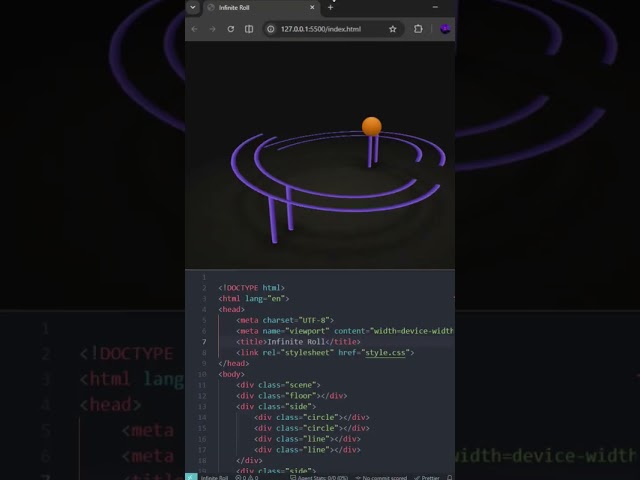Click the html lang="en" line

click(253, 298)
